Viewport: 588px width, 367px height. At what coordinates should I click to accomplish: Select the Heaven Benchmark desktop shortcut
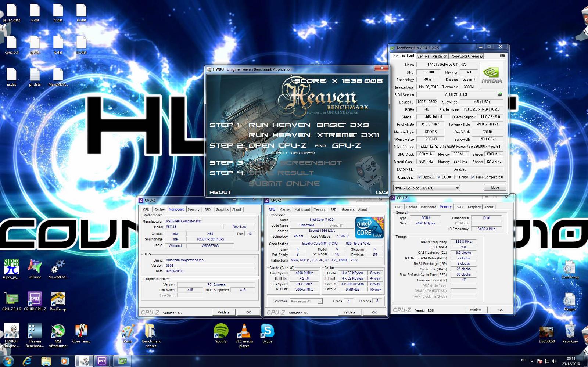[x=35, y=335]
